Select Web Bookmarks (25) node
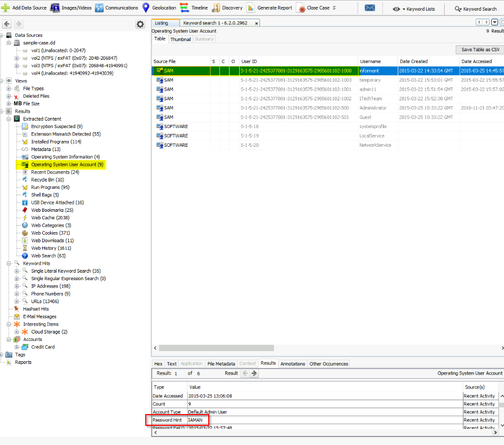Screen dimensions: 504x445 coord(52,210)
